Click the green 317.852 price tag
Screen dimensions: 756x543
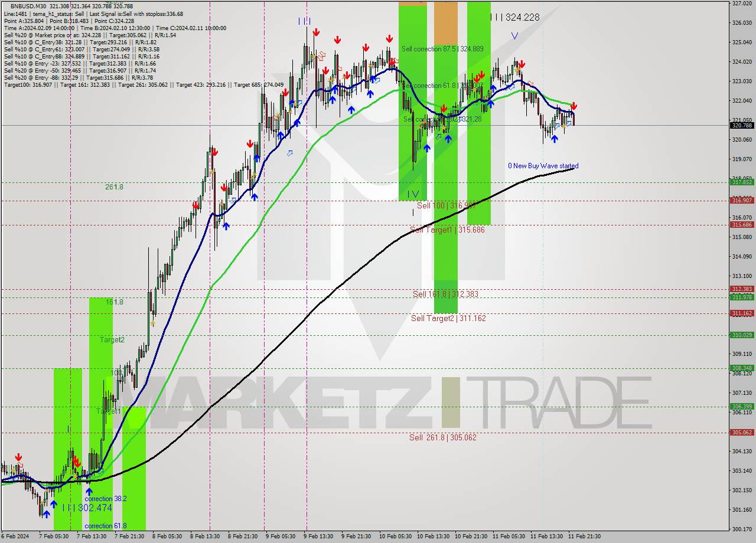pyautogui.click(x=742, y=182)
